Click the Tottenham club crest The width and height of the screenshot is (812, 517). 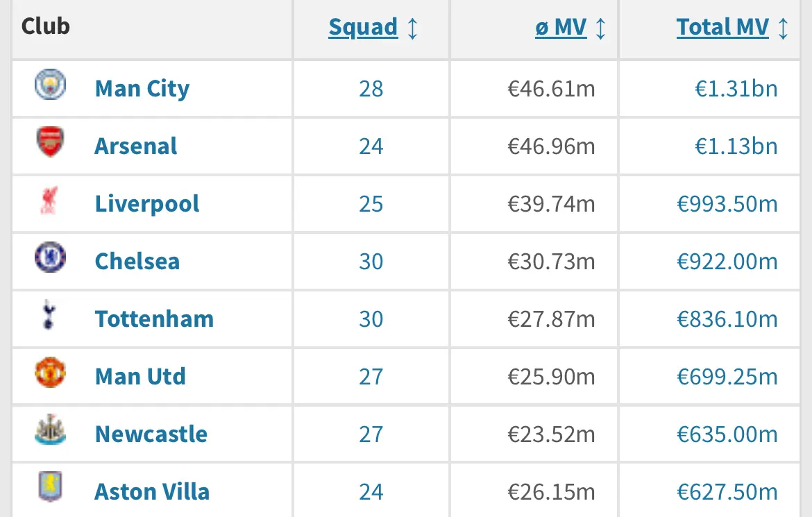49,314
